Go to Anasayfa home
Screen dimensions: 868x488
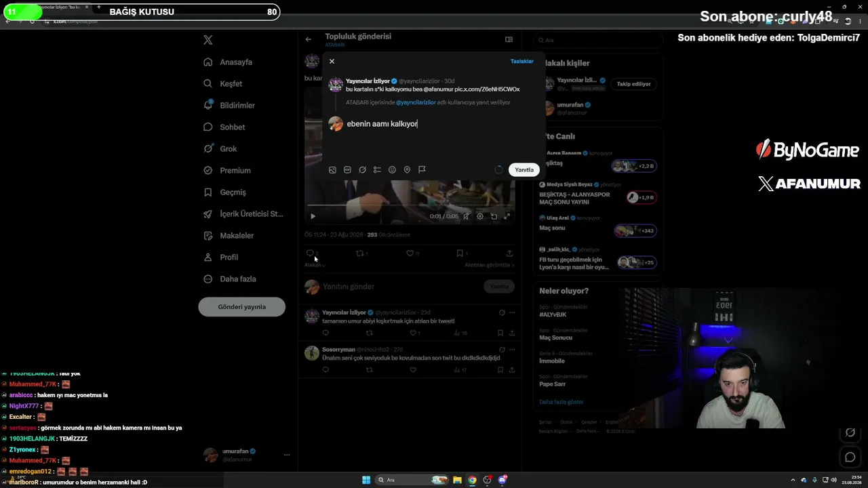229,62
